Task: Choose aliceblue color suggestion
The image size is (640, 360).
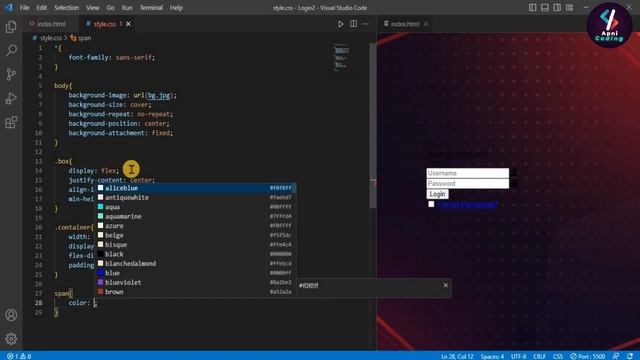Action: (x=195, y=188)
